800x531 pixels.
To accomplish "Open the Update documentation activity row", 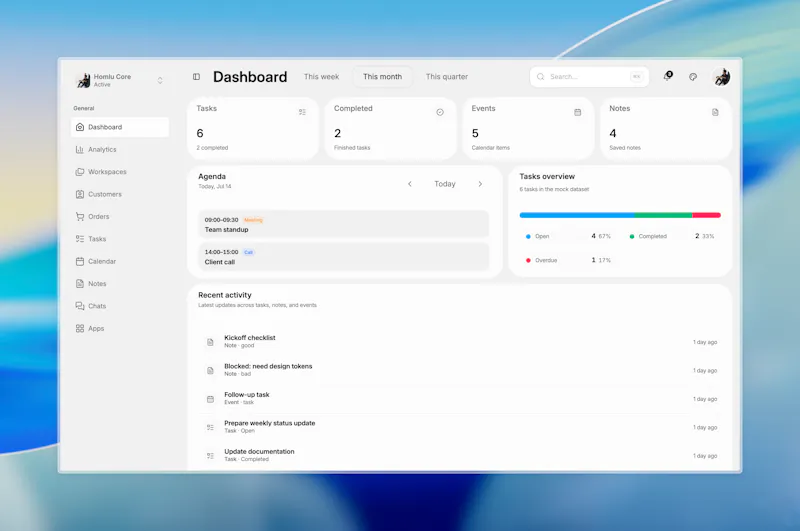I will pyautogui.click(x=459, y=455).
